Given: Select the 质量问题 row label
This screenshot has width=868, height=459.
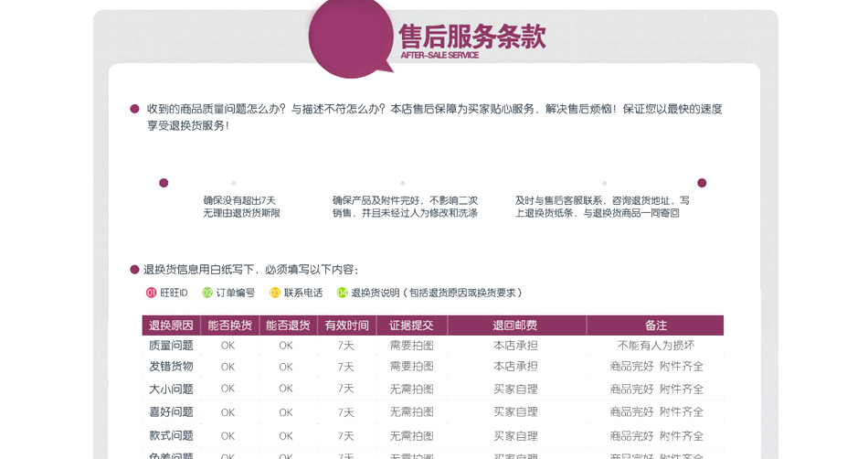Looking at the screenshot, I should pos(171,346).
